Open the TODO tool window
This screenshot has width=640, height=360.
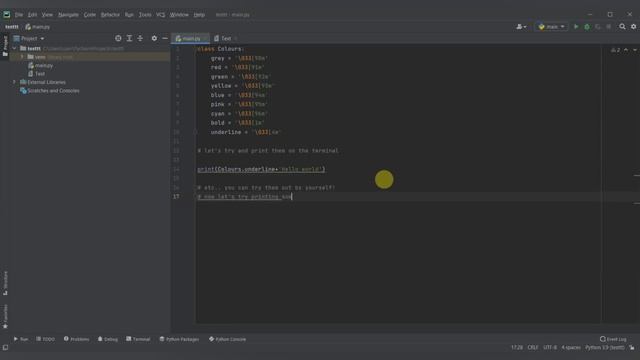(x=45, y=339)
